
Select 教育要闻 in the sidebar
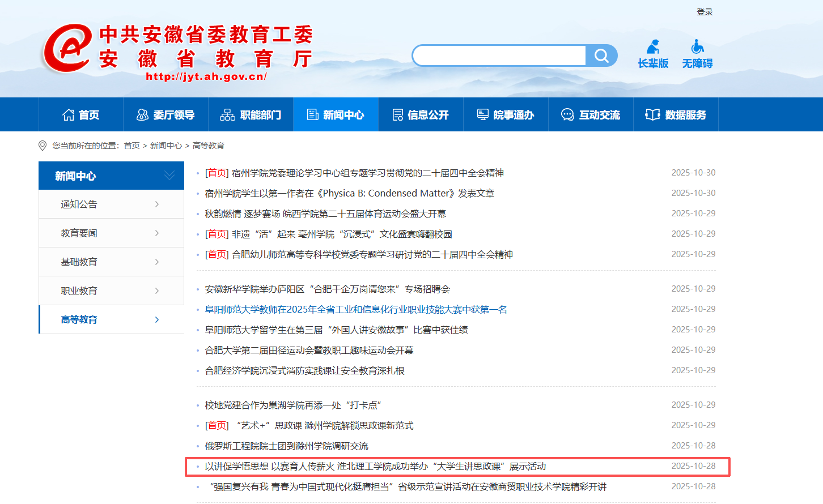tap(79, 233)
